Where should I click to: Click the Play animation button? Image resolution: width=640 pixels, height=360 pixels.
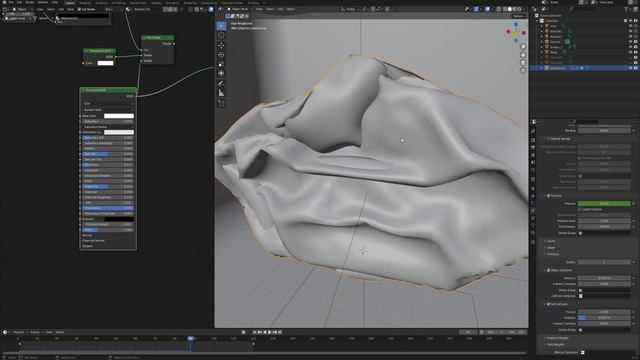point(269,332)
